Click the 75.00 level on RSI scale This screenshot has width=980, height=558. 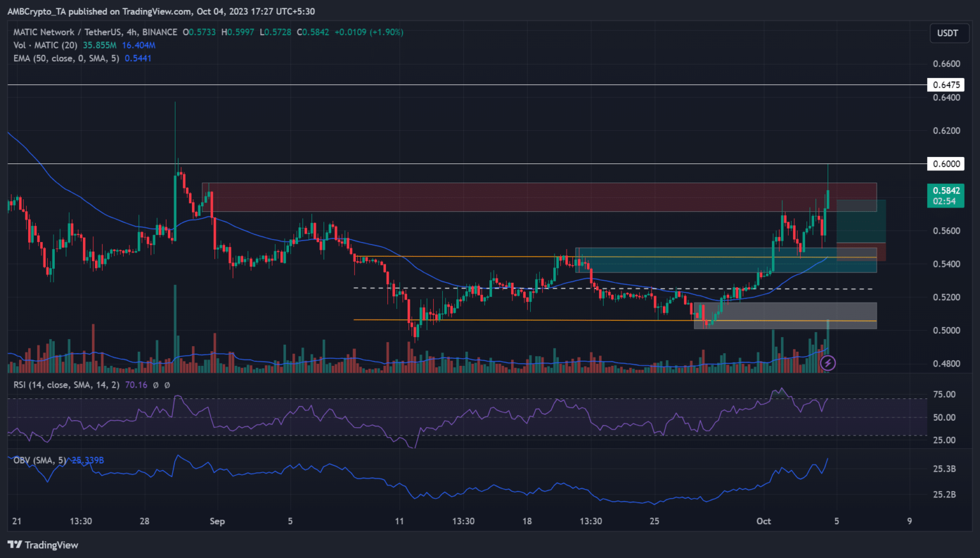pos(944,395)
